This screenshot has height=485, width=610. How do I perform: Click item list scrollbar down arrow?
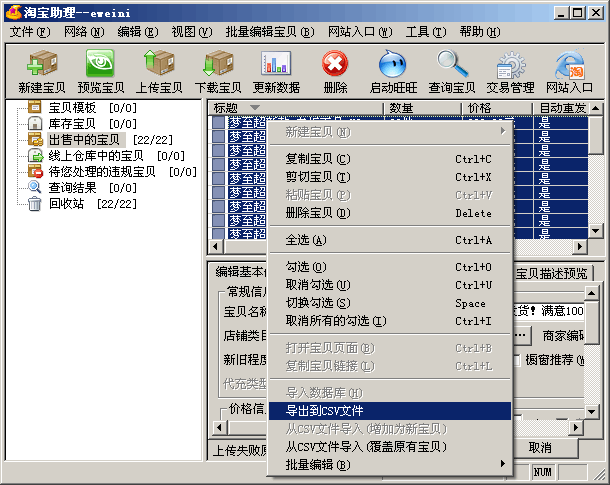(x=596, y=231)
